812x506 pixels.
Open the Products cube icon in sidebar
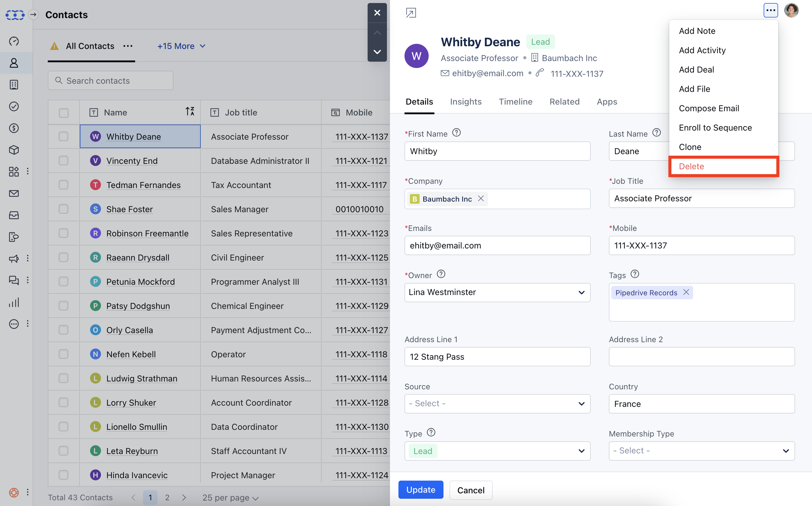point(14,150)
